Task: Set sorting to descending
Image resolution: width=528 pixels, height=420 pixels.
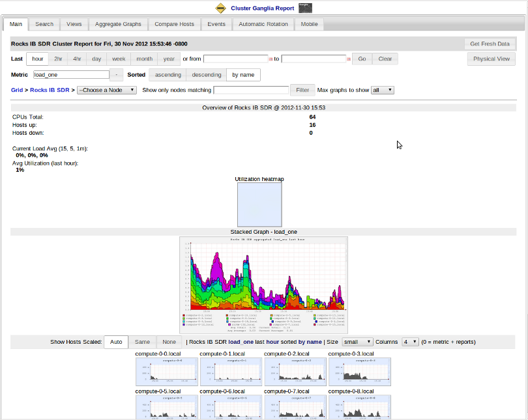Action: [207, 75]
